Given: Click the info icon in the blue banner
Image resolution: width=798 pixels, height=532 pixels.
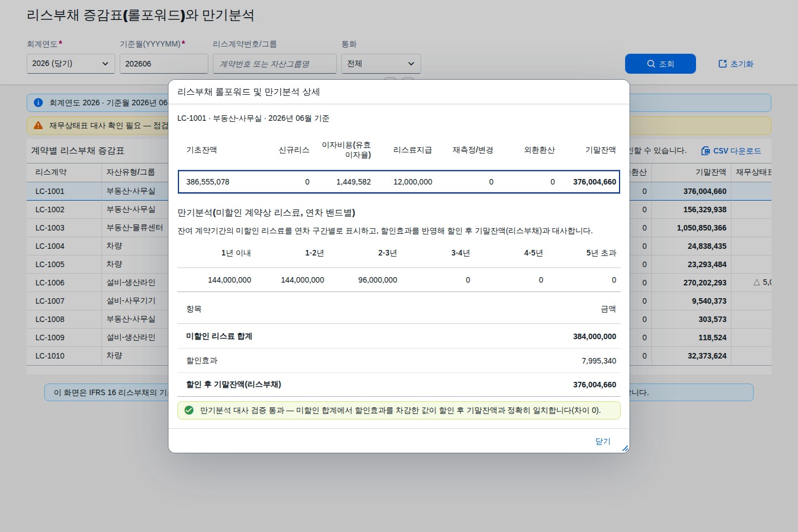Looking at the screenshot, I should coord(38,103).
